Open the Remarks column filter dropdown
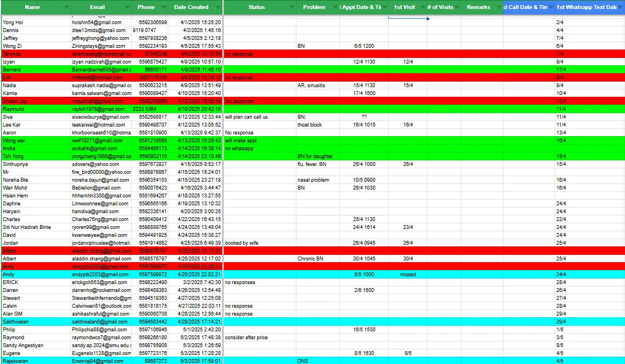The width and height of the screenshot is (625, 364). tap(498, 7)
